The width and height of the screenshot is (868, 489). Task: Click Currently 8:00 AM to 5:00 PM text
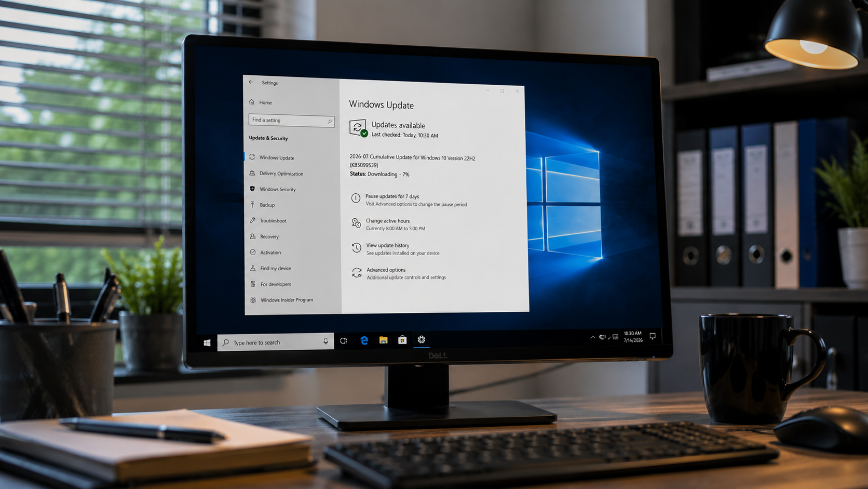click(396, 229)
